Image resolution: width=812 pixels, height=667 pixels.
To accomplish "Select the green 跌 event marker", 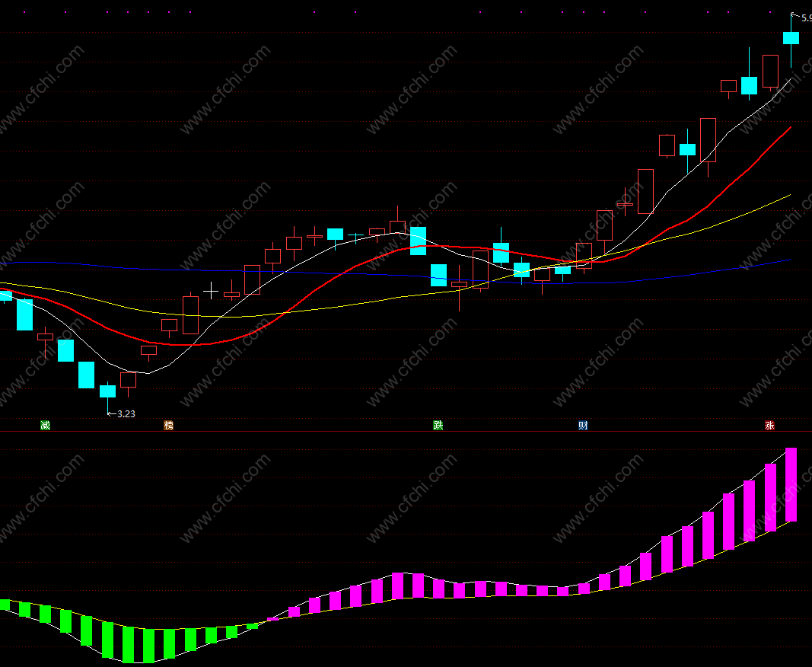I will point(438,426).
